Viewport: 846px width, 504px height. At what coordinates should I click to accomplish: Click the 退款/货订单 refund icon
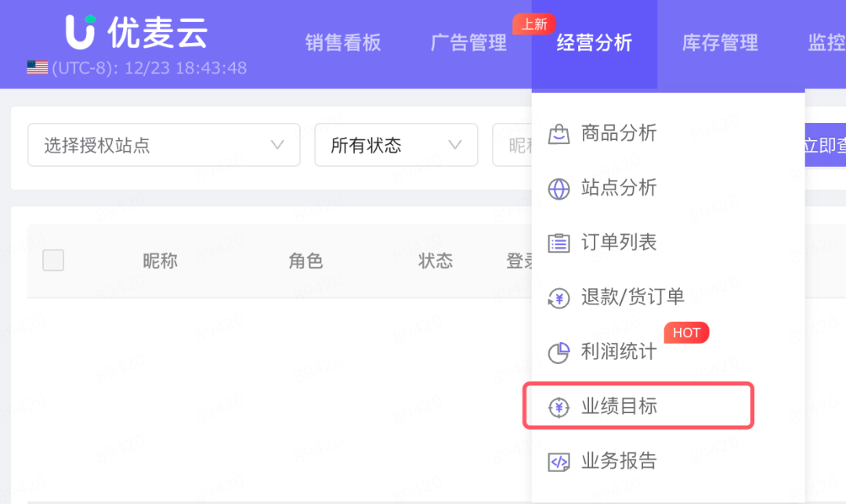click(559, 298)
